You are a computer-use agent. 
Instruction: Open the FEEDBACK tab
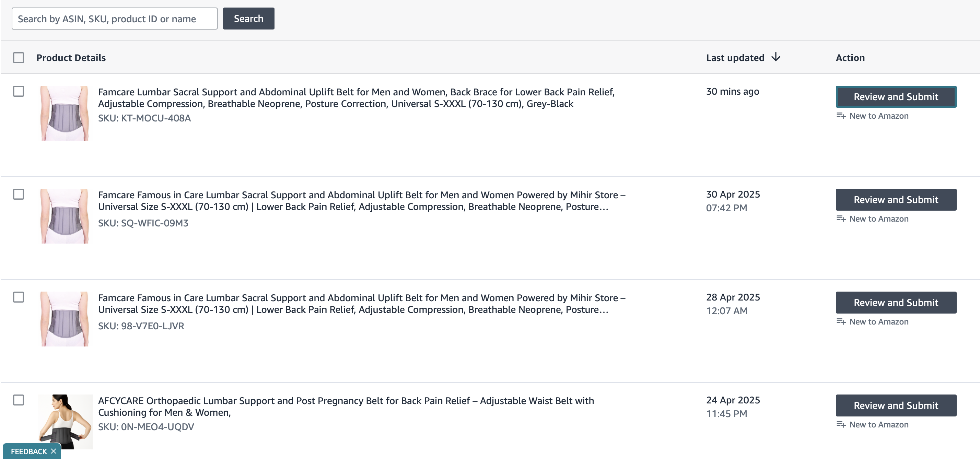[x=29, y=451]
